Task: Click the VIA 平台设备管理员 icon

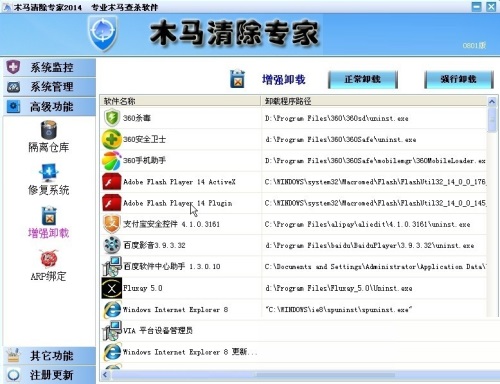Action: 112,330
